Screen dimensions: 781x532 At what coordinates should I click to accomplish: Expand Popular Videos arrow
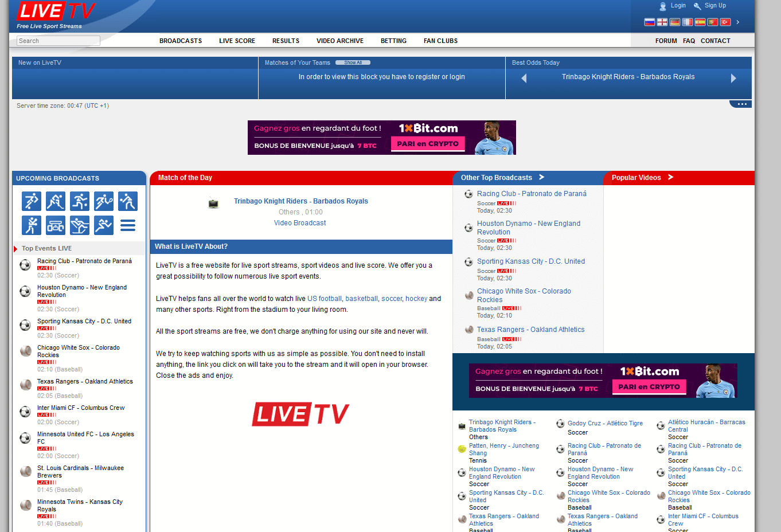point(671,177)
